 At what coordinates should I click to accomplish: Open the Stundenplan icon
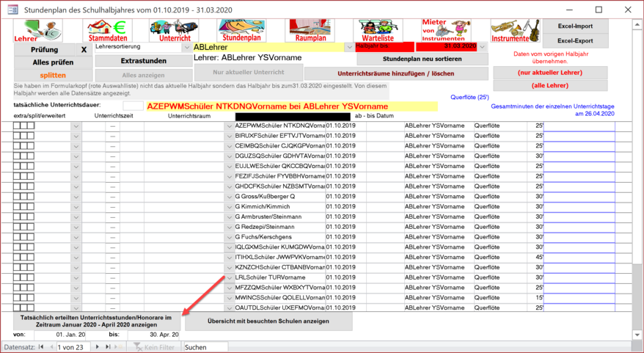point(241,30)
